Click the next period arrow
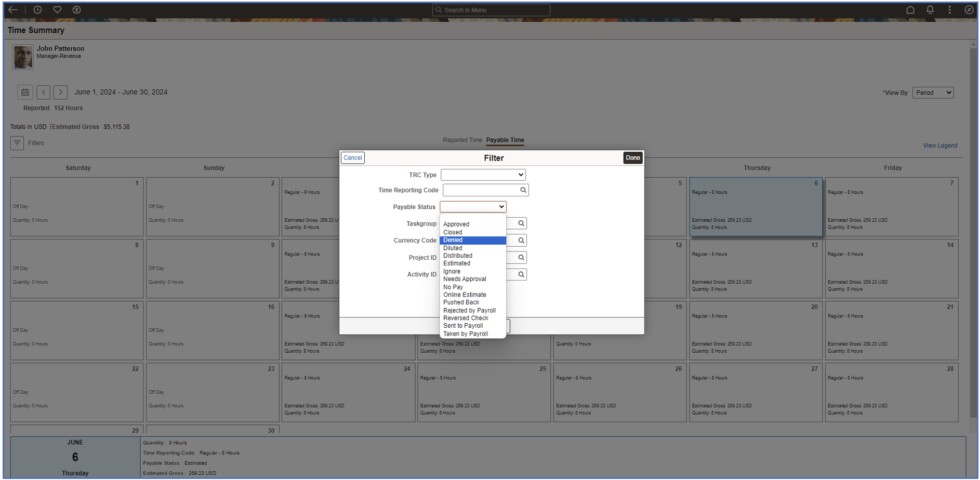 coord(60,92)
